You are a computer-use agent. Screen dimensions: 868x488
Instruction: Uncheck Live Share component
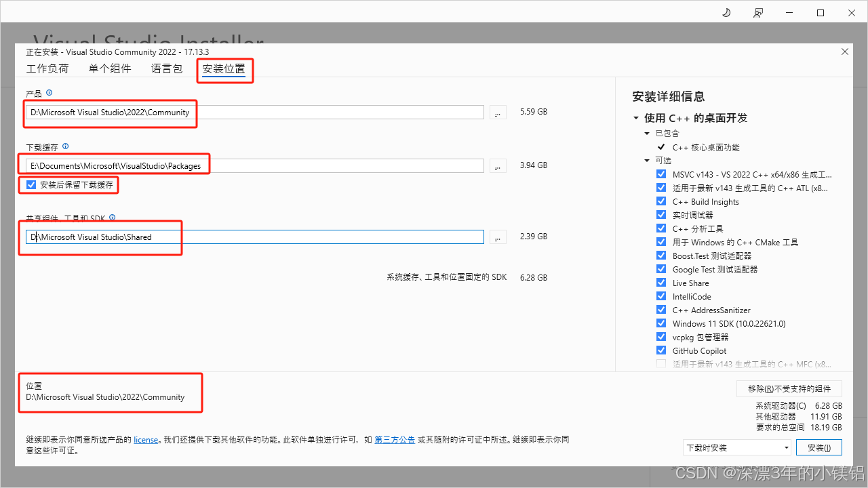pos(661,283)
